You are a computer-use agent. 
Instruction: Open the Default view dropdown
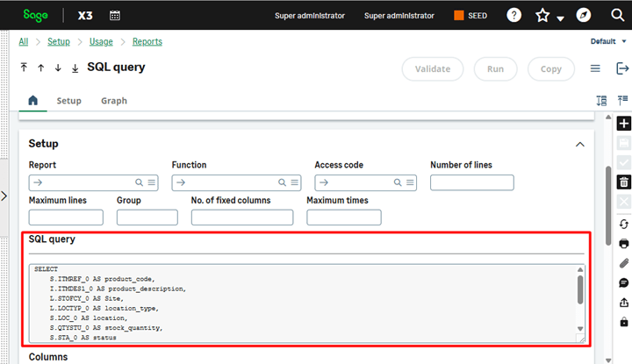click(608, 41)
